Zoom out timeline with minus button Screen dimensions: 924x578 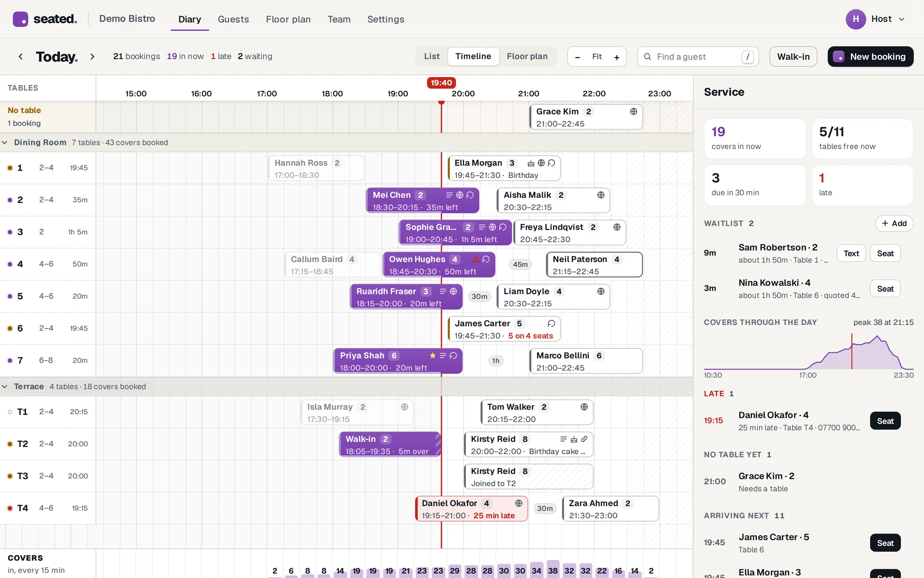[577, 57]
